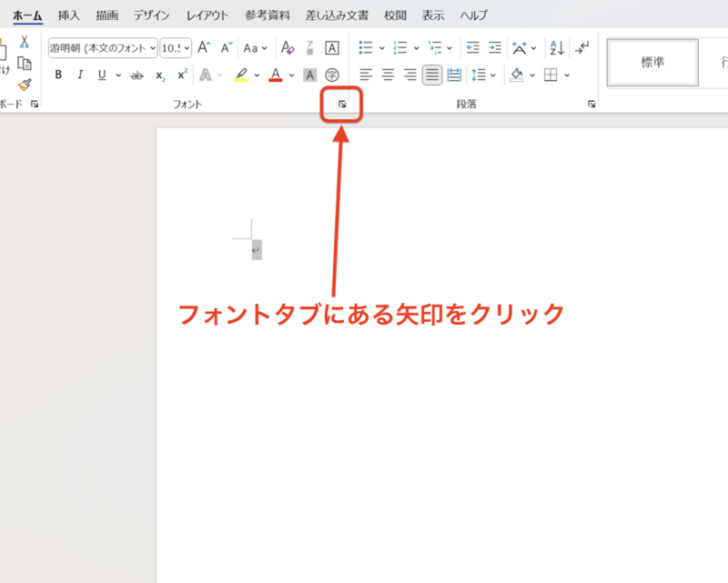
Task: Decrease font size with smaller A
Action: (x=226, y=48)
